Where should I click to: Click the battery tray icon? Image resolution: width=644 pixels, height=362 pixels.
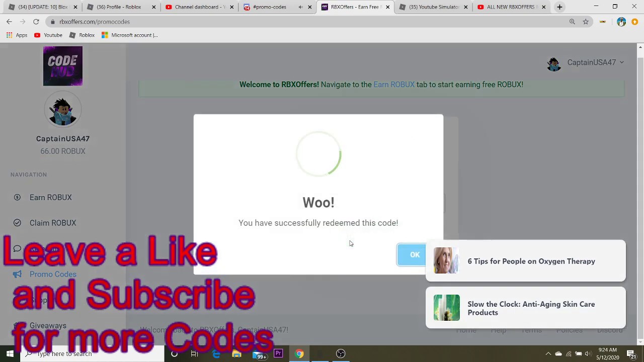click(x=579, y=353)
